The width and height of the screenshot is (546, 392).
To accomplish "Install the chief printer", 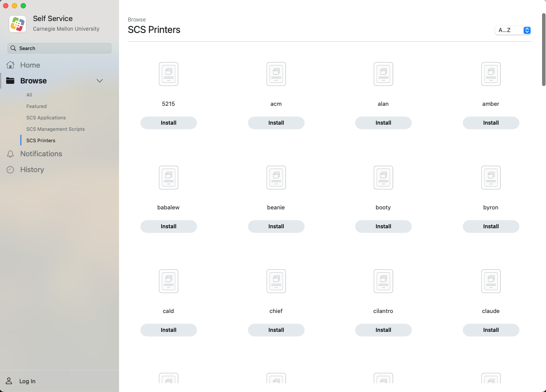I will [x=276, y=330].
